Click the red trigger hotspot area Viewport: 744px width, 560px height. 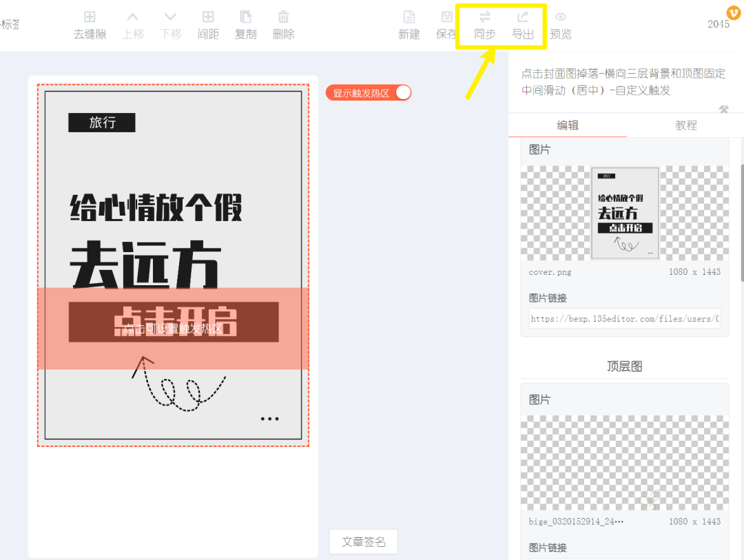(x=173, y=329)
